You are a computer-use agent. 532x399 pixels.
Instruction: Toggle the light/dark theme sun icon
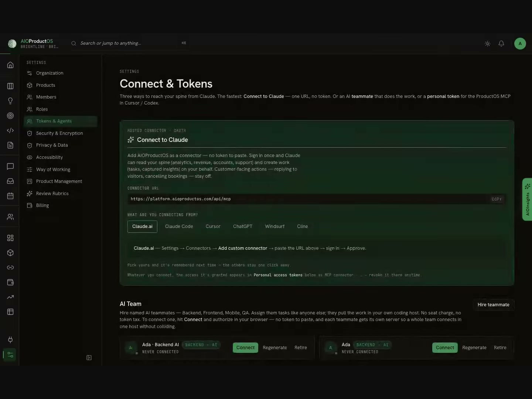[488, 44]
